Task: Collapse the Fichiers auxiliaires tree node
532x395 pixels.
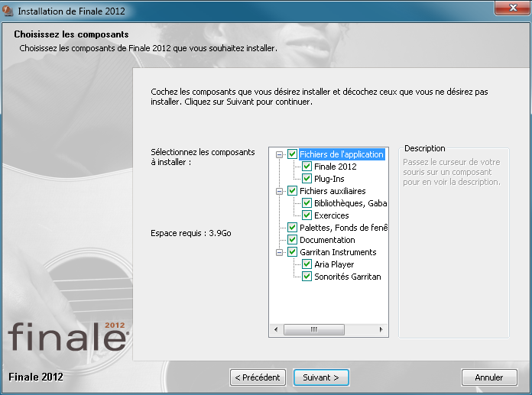Action: click(280, 191)
